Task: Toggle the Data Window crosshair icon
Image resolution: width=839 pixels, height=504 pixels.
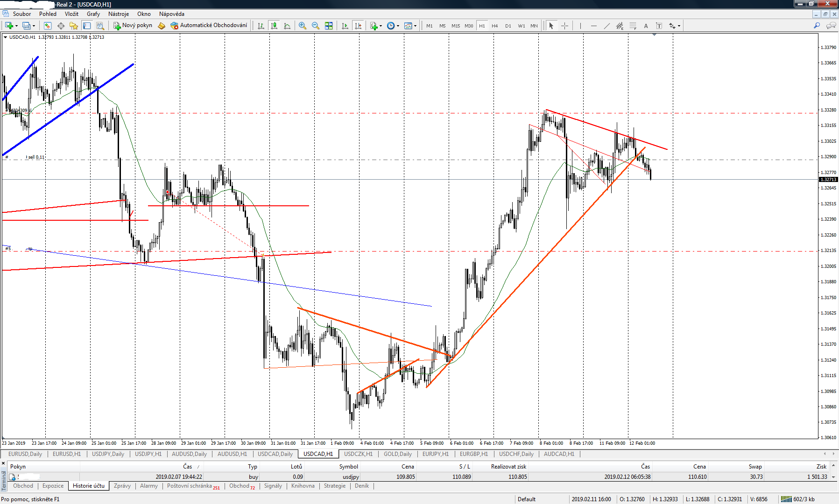Action: [x=61, y=26]
